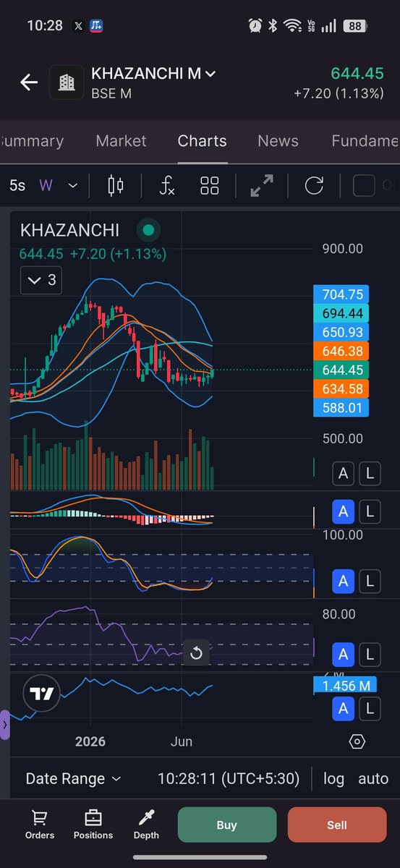
Task: Click the 704.75 price label
Action: click(341, 294)
